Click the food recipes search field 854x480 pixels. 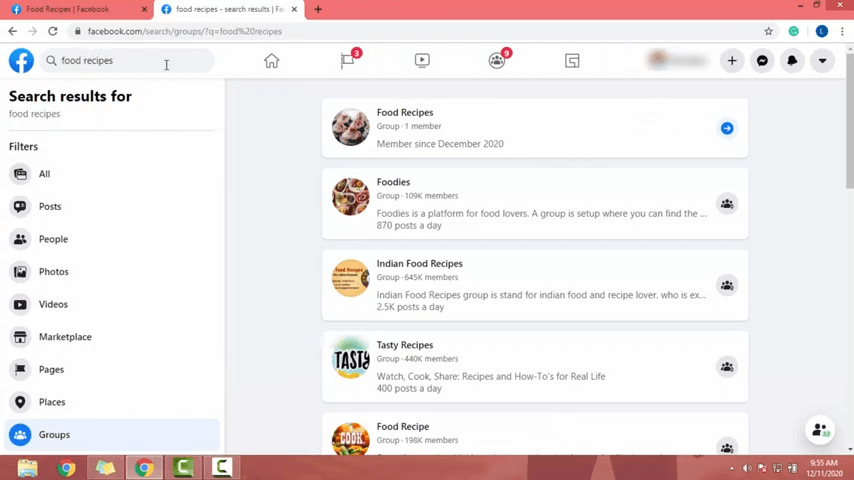point(127,60)
